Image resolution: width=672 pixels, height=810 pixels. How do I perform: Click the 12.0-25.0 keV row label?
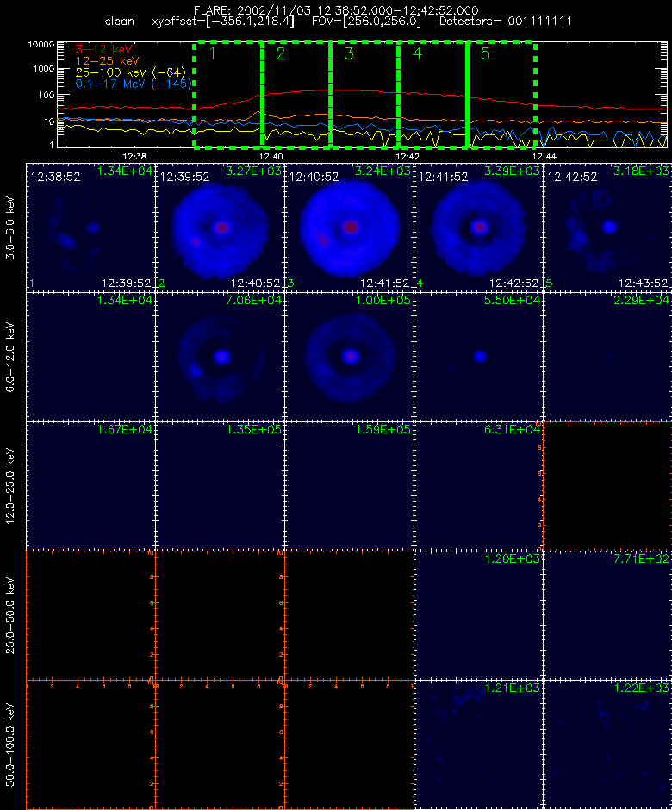point(10,486)
